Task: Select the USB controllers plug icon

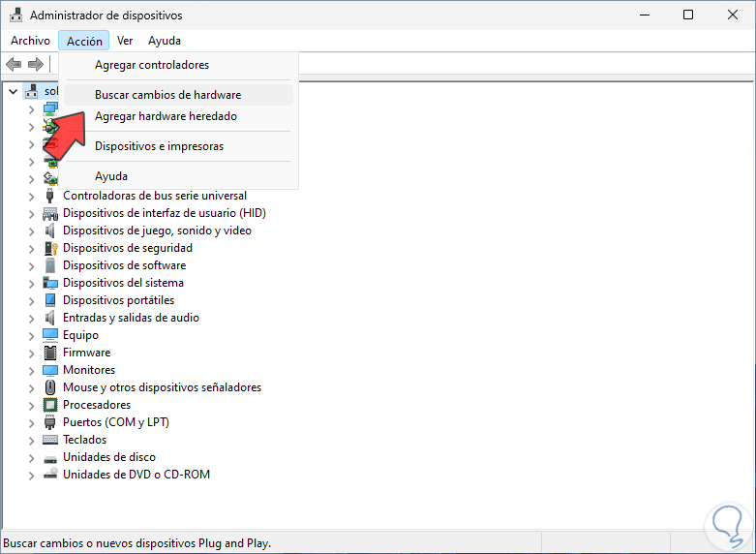Action: pyautogui.click(x=49, y=196)
